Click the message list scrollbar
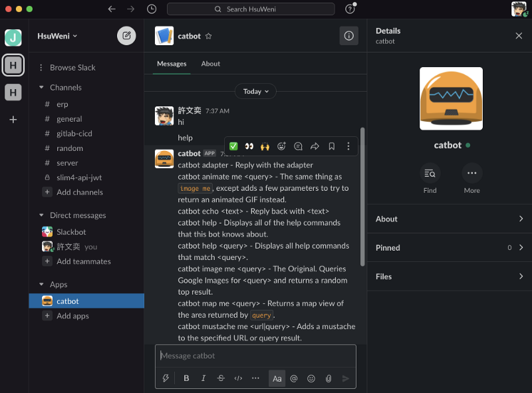The image size is (532, 393). pyautogui.click(x=362, y=197)
